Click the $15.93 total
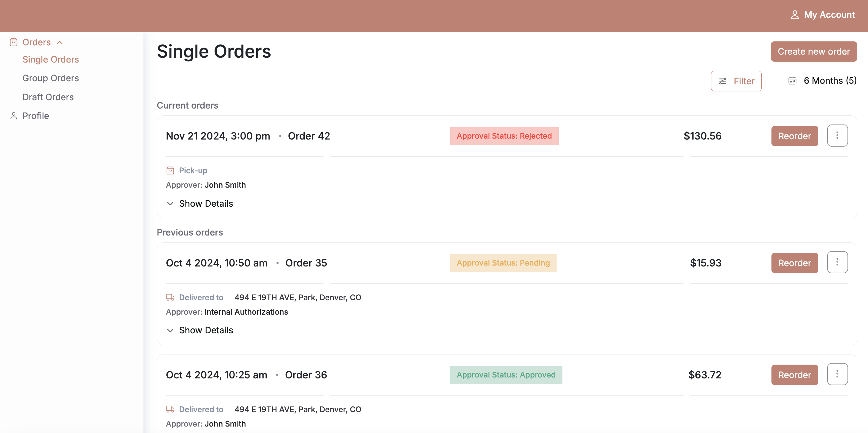 (706, 263)
